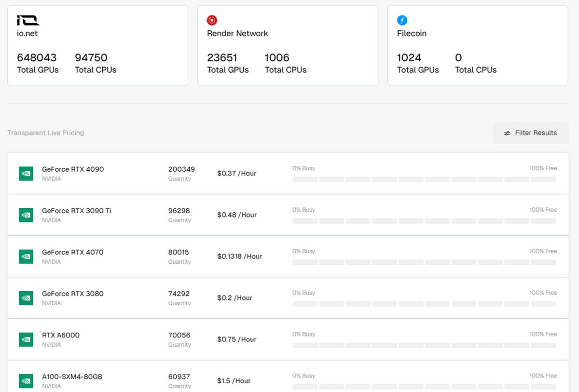Click the 94750 Total CPUs value
Image resolution: width=579 pixels, height=392 pixels.
click(91, 58)
